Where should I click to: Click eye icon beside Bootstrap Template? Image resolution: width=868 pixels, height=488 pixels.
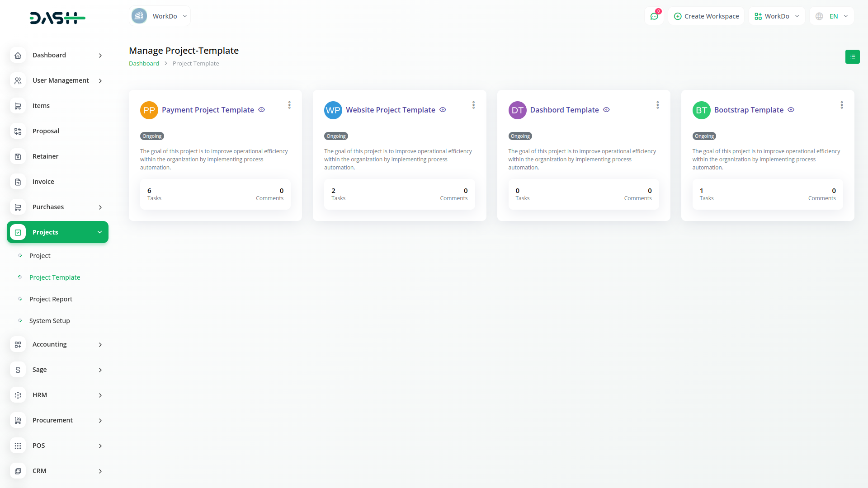pyautogui.click(x=791, y=110)
